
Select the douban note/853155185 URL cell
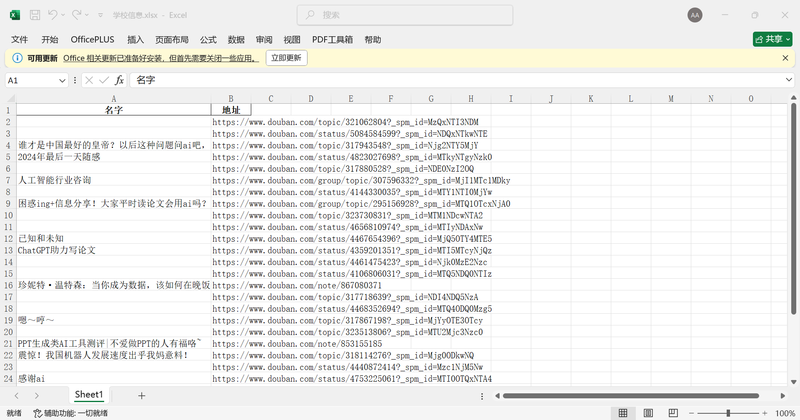[231, 343]
